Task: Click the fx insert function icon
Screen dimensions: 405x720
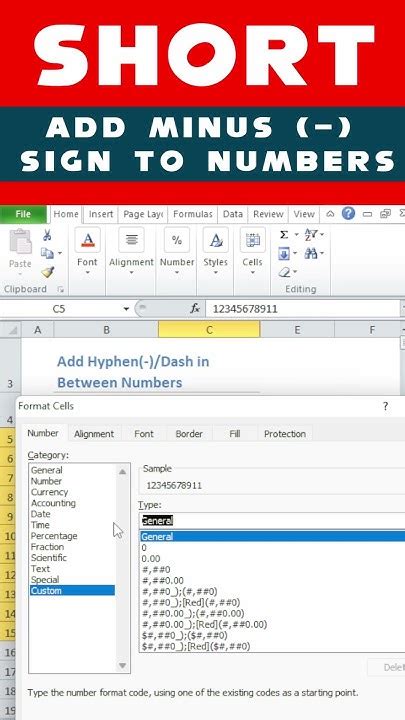Action: point(195,309)
